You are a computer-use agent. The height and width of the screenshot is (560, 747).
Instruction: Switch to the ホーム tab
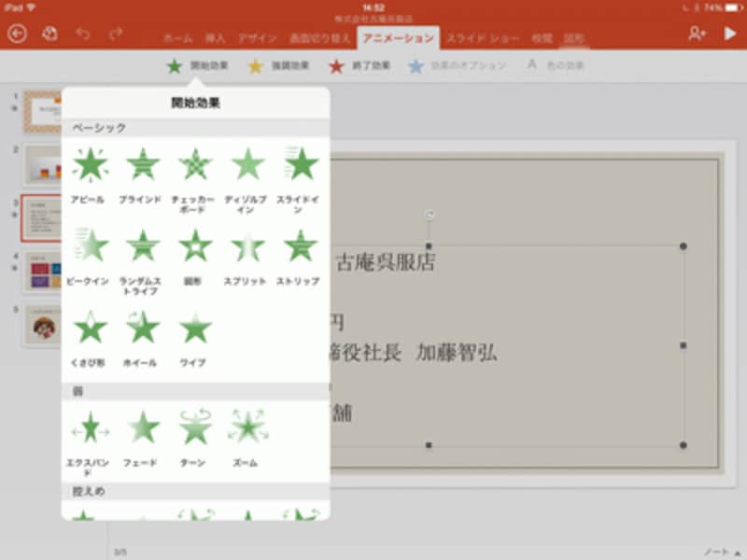[x=177, y=38]
